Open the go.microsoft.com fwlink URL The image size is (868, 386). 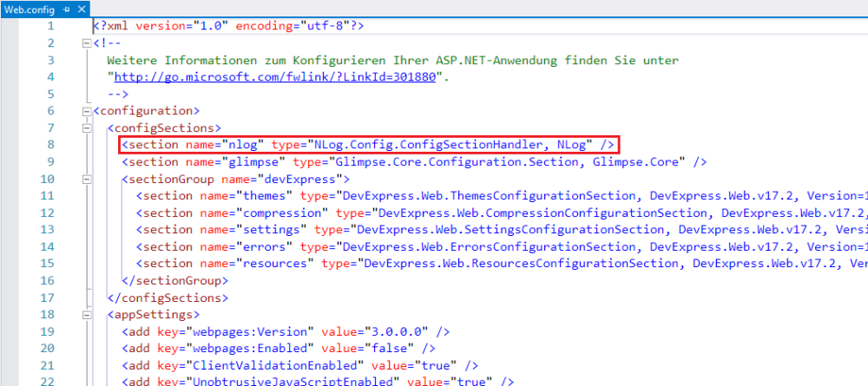(275, 77)
